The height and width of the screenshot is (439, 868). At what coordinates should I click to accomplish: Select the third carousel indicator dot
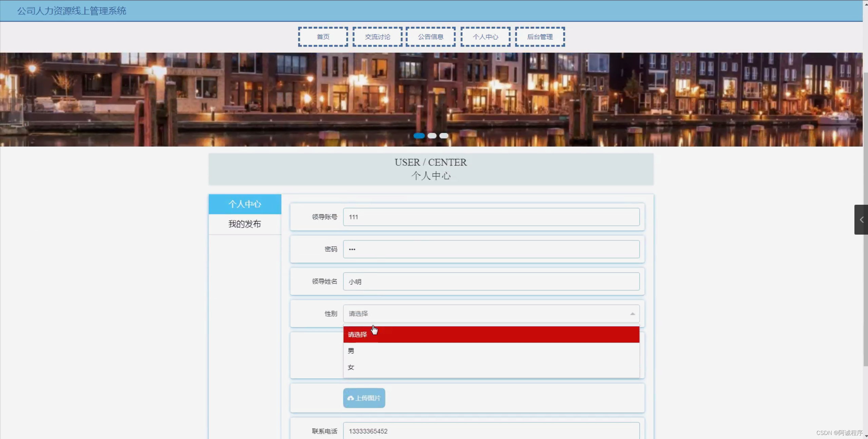click(x=444, y=135)
